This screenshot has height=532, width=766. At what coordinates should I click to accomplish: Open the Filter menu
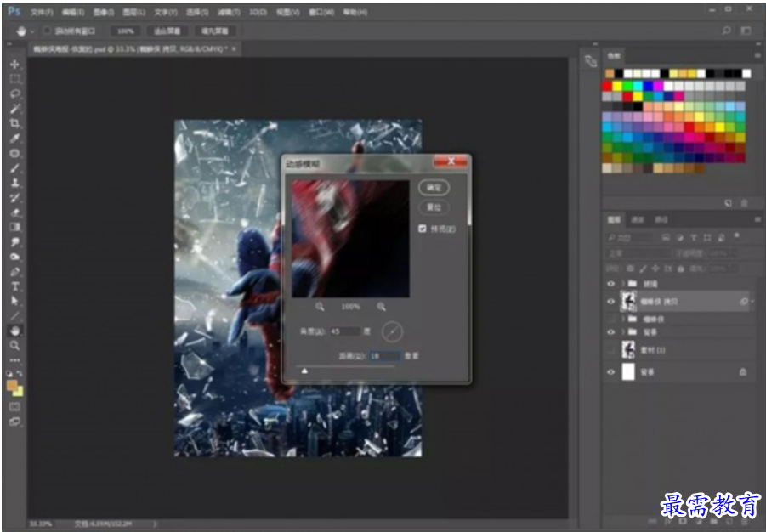click(229, 12)
